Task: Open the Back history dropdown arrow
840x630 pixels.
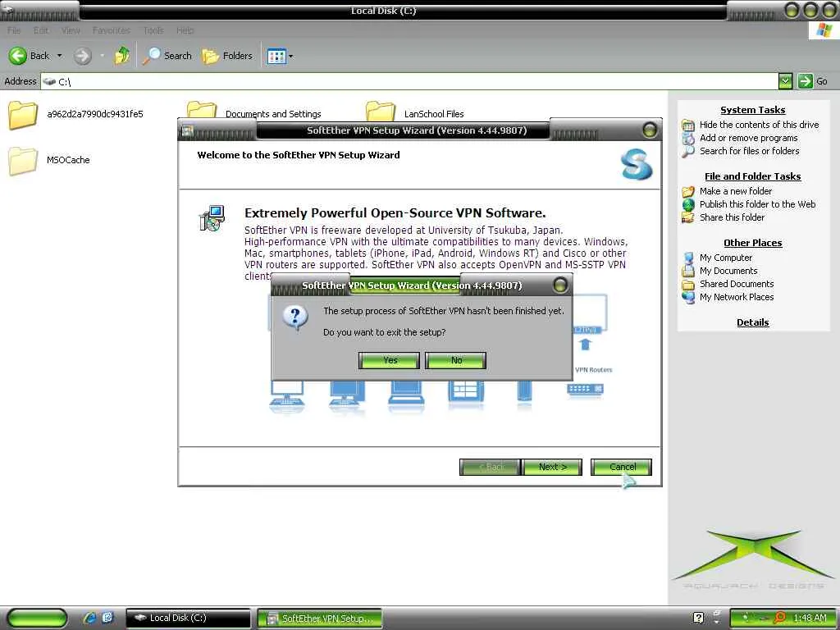Action: tap(59, 56)
